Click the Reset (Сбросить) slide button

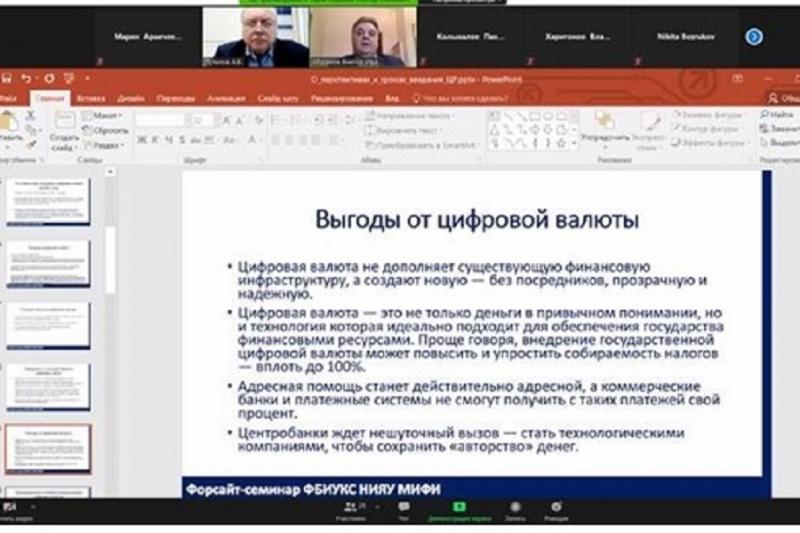tap(106, 131)
